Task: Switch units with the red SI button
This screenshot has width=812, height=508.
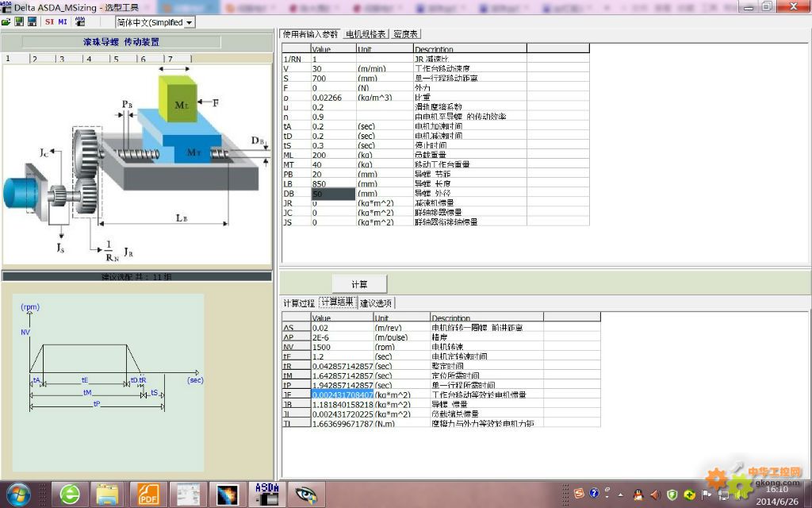Action: (x=50, y=21)
